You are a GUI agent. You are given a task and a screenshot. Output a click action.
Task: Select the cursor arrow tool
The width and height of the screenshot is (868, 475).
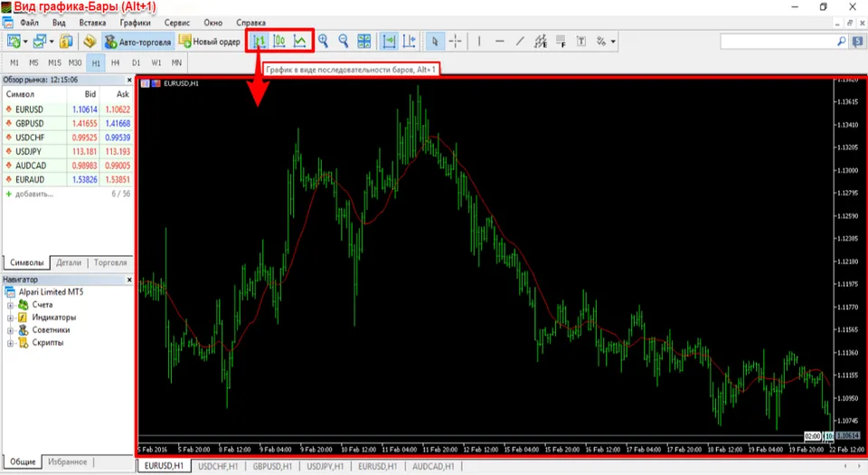[435, 41]
